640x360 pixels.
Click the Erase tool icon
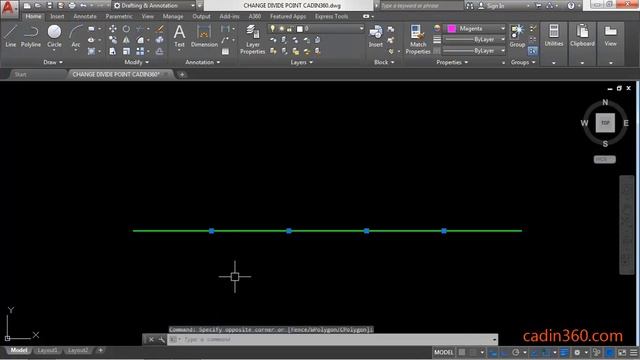[160, 29]
